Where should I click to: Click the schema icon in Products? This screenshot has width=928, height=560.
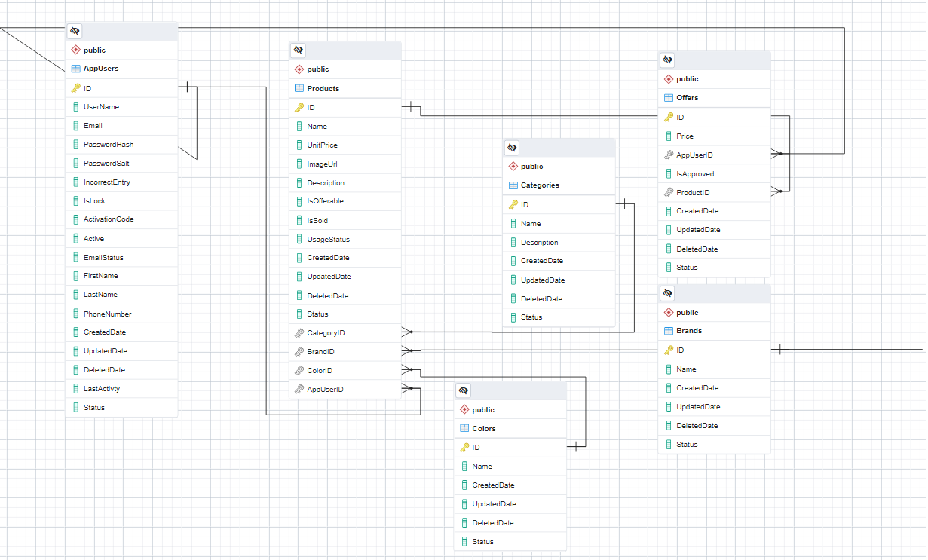pyautogui.click(x=299, y=69)
